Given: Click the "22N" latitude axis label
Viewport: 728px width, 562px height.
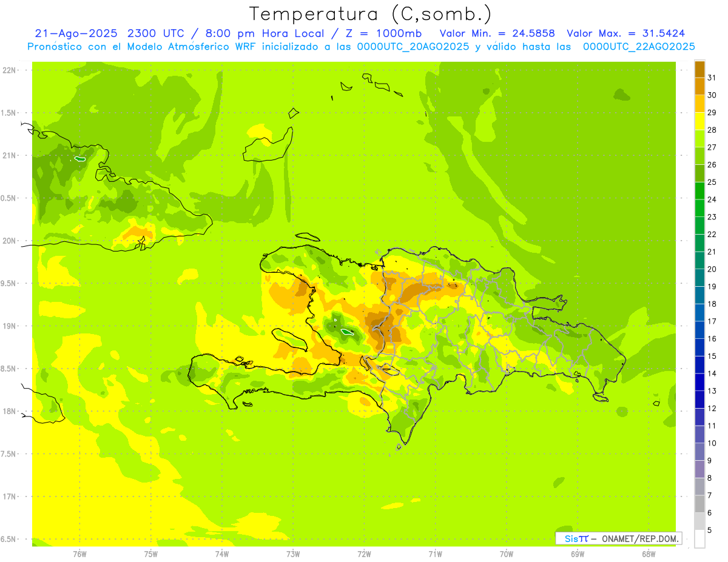Looking at the screenshot, I should point(9,70).
